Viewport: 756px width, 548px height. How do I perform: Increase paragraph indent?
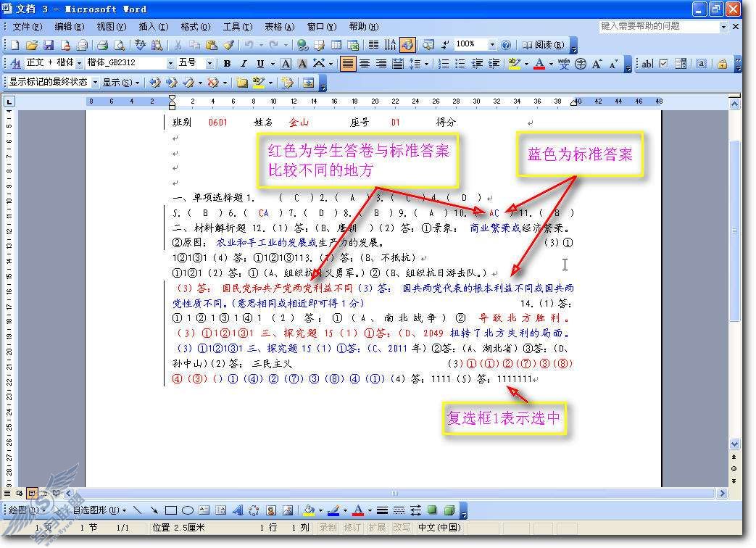pos(494,63)
